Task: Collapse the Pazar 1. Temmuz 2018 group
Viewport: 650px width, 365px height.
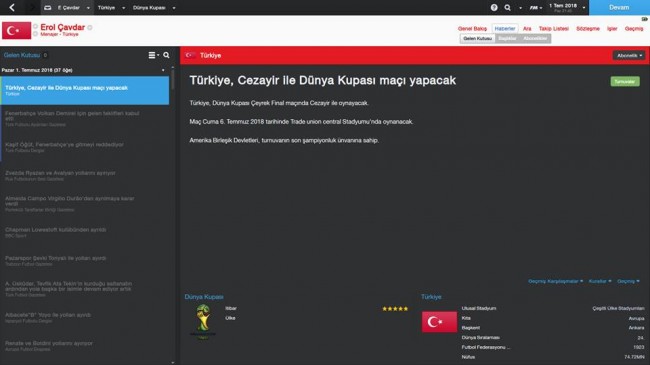Action: tap(163, 70)
